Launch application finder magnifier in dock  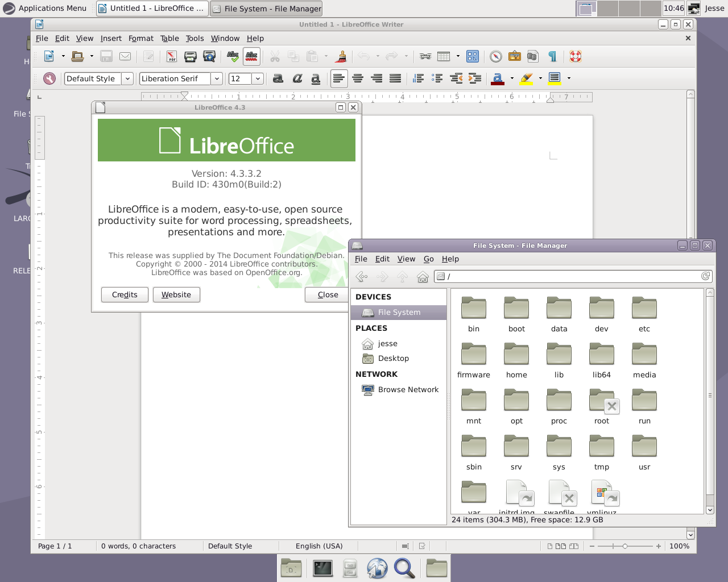pyautogui.click(x=404, y=568)
